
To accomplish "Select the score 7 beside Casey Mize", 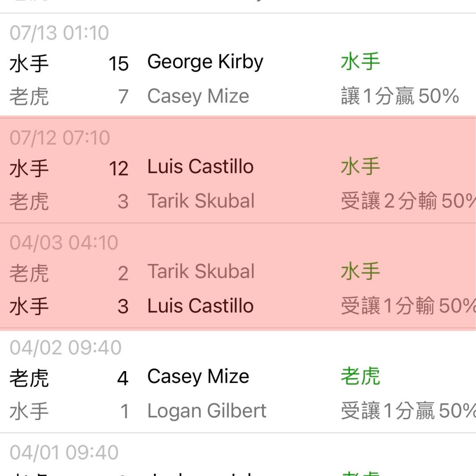I will point(123,97).
